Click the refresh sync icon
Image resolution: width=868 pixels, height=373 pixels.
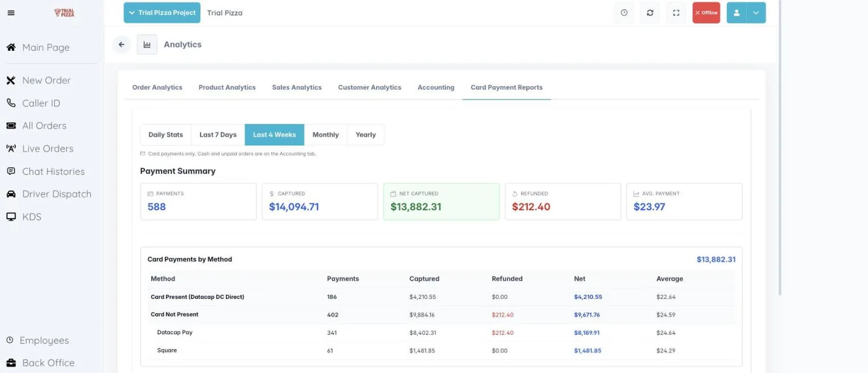coord(650,13)
